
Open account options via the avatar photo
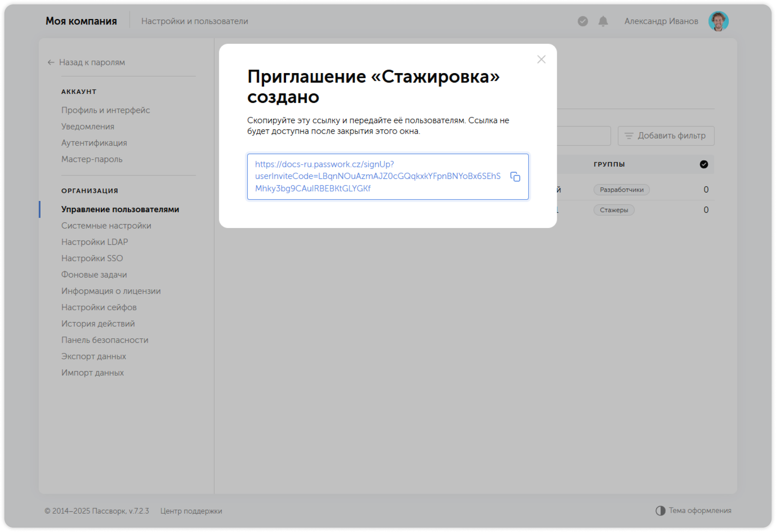pos(718,21)
